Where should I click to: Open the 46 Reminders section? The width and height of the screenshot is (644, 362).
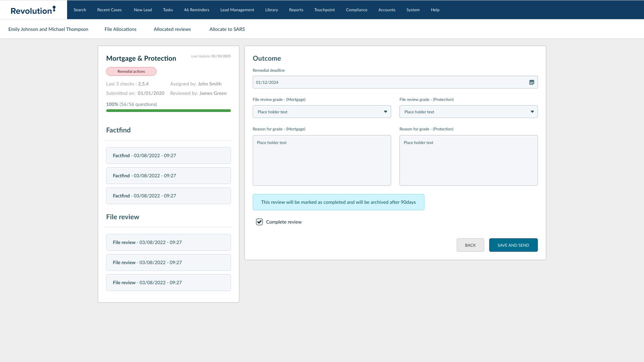[x=197, y=10]
